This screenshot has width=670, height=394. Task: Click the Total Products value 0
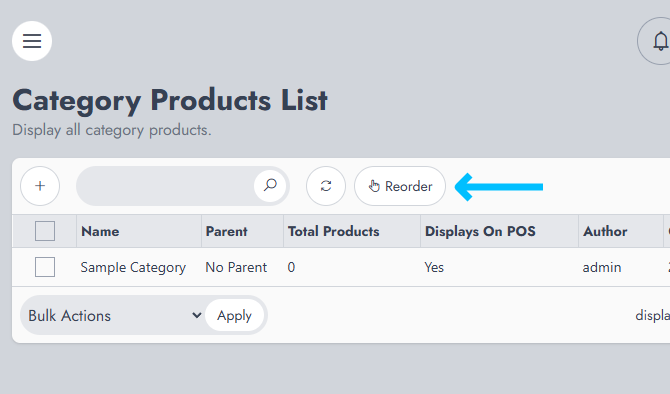pyautogui.click(x=291, y=268)
